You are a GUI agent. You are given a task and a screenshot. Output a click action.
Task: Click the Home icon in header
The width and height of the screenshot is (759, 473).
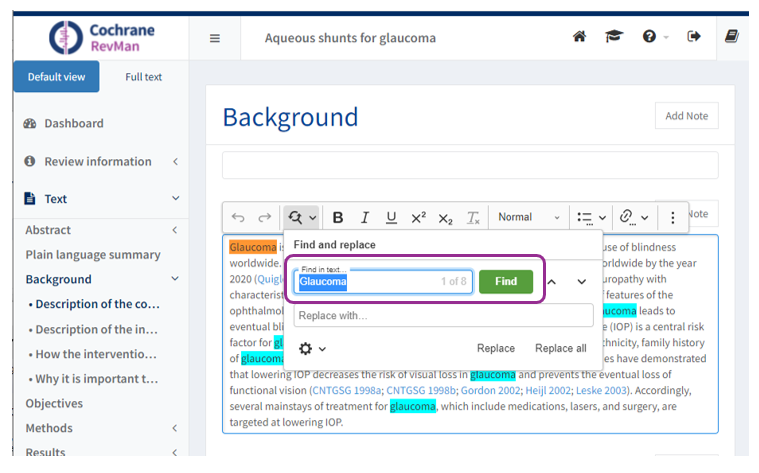click(x=579, y=37)
